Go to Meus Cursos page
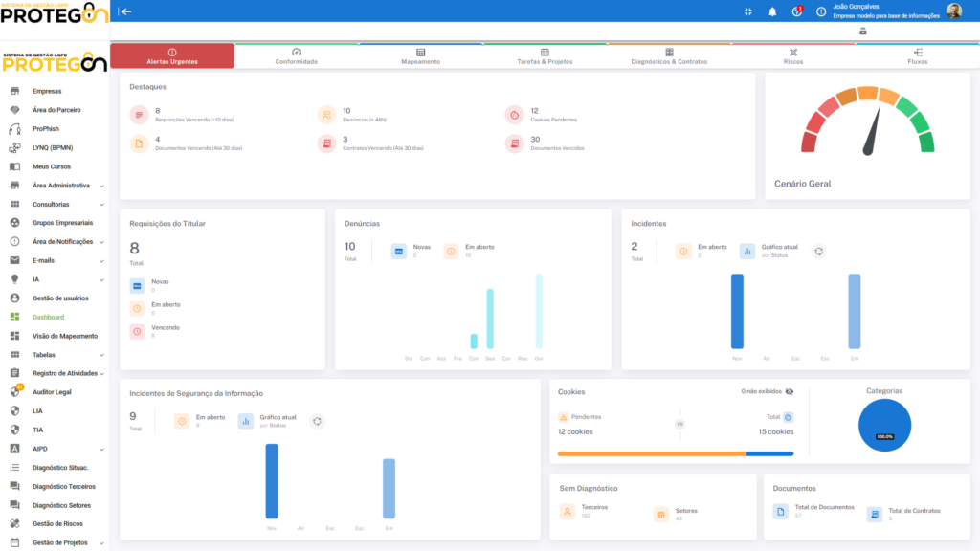This screenshot has height=551, width=980. [52, 166]
